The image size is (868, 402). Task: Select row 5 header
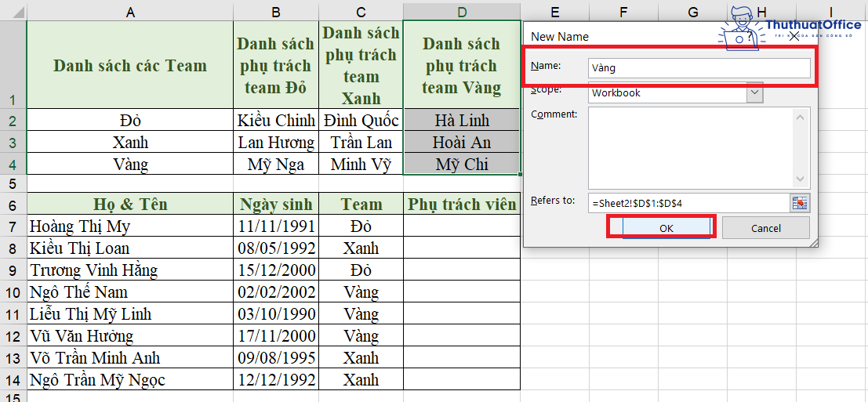(x=13, y=183)
